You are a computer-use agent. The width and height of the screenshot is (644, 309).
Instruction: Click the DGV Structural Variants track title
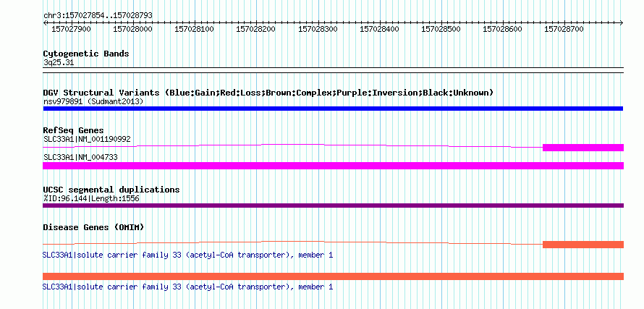tap(268, 93)
